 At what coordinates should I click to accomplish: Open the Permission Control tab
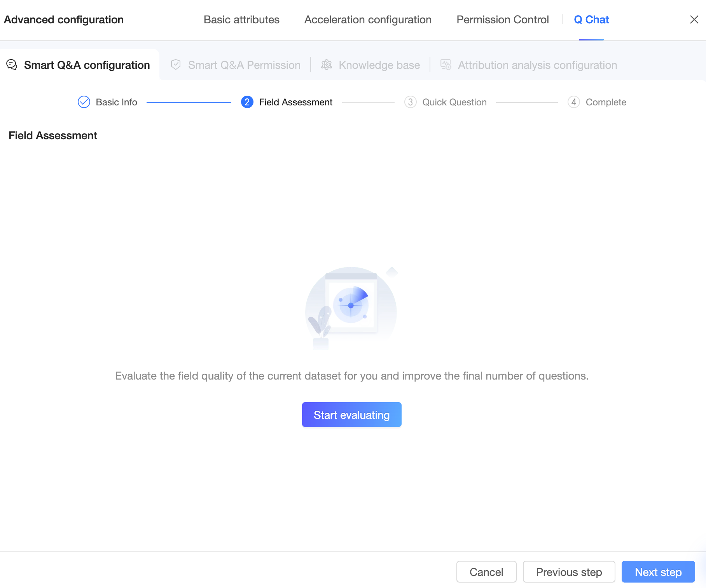(503, 19)
